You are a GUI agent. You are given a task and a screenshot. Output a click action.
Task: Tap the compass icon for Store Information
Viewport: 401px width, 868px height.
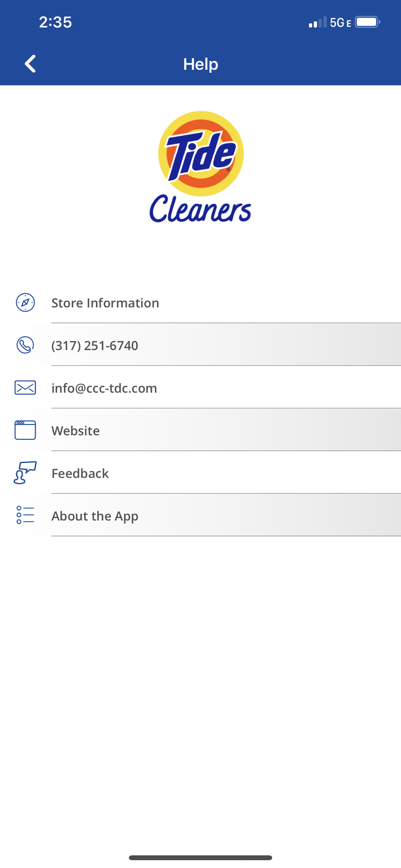[x=25, y=302]
